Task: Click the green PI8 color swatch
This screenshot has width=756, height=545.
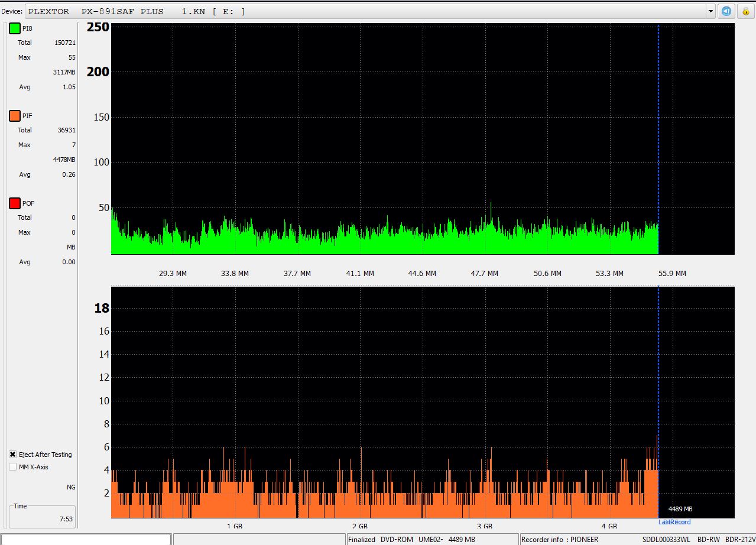Action: 15,28
